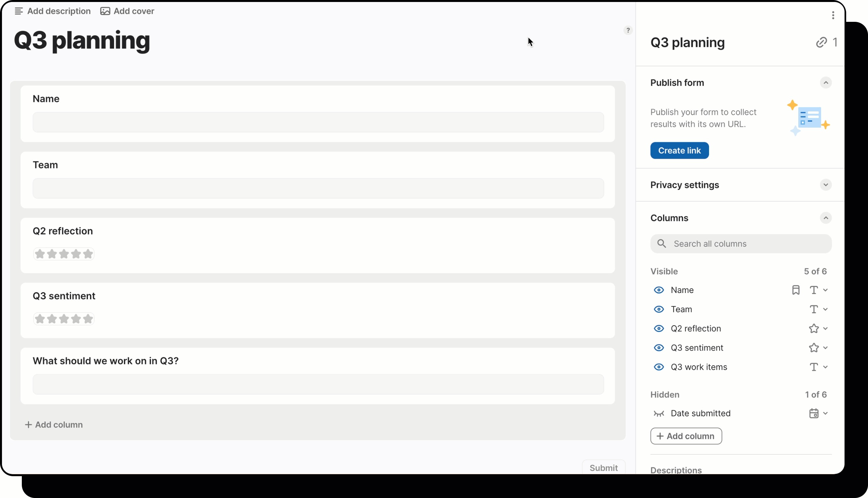Expand the Privacy settings section
Viewport: 868px width, 498px height.
(826, 185)
